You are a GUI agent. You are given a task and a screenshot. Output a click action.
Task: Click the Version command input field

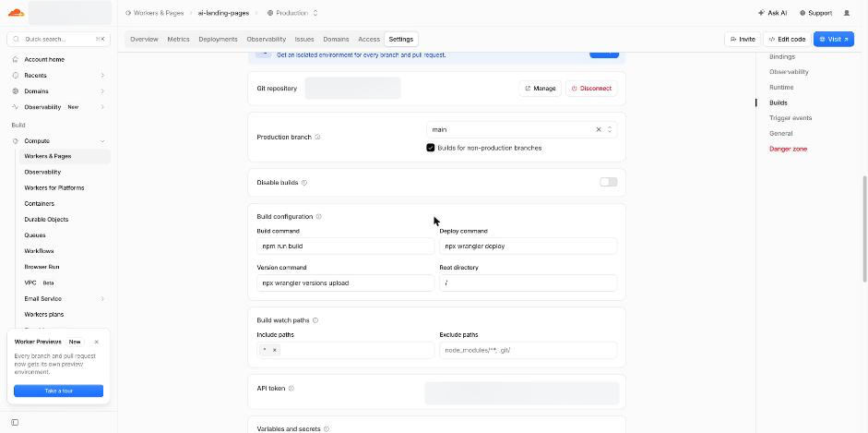pos(345,283)
